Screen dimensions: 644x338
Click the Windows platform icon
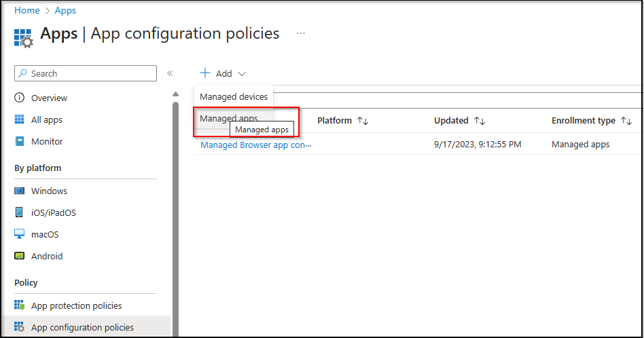pos(20,191)
